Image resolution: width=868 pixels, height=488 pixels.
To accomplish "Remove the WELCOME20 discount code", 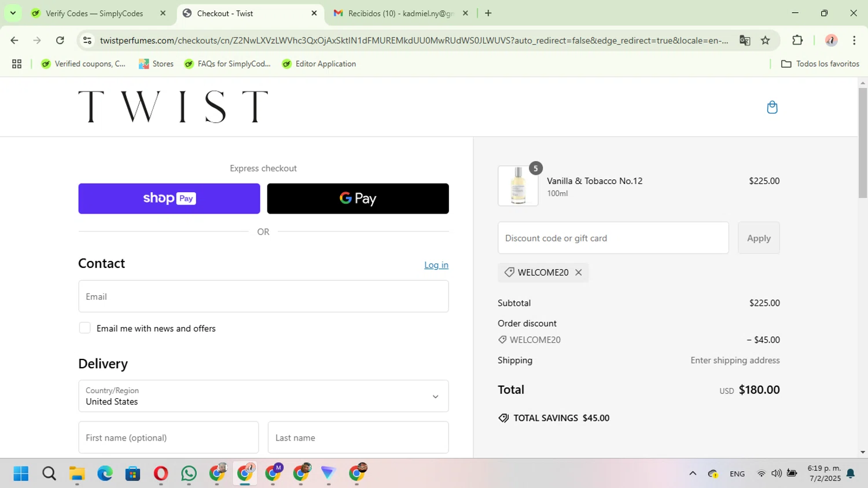I will pyautogui.click(x=578, y=273).
